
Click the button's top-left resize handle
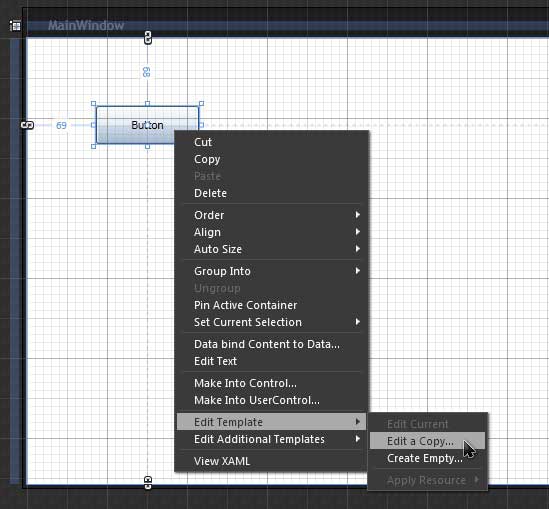[93, 104]
